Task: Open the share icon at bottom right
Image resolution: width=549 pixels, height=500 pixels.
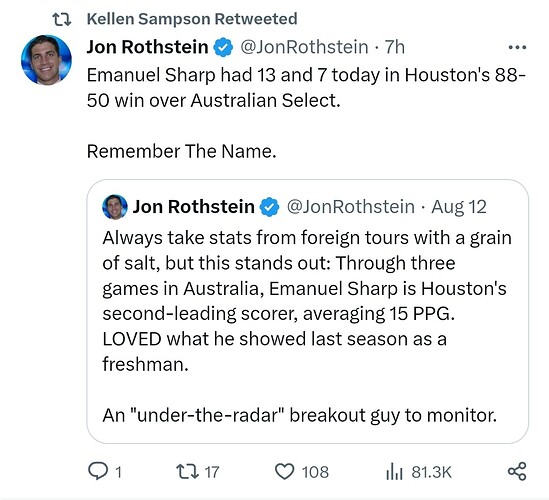Action: [x=517, y=471]
